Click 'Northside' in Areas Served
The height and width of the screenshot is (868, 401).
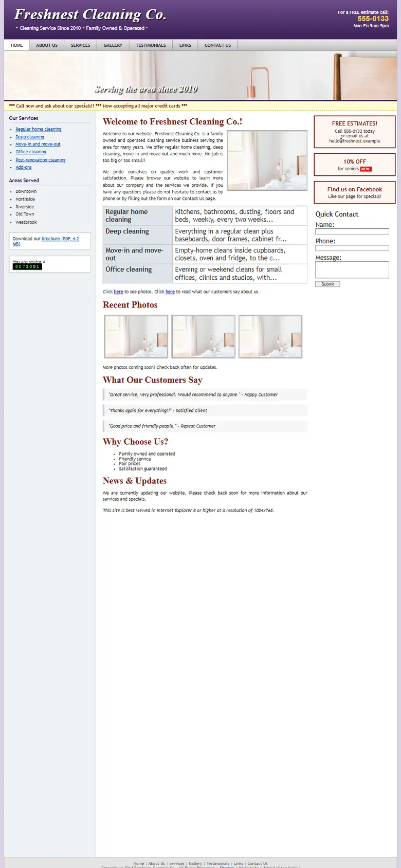(x=25, y=199)
